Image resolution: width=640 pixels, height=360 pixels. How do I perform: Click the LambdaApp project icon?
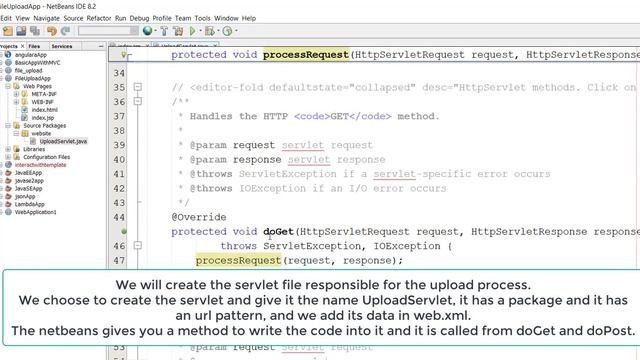[8, 204]
